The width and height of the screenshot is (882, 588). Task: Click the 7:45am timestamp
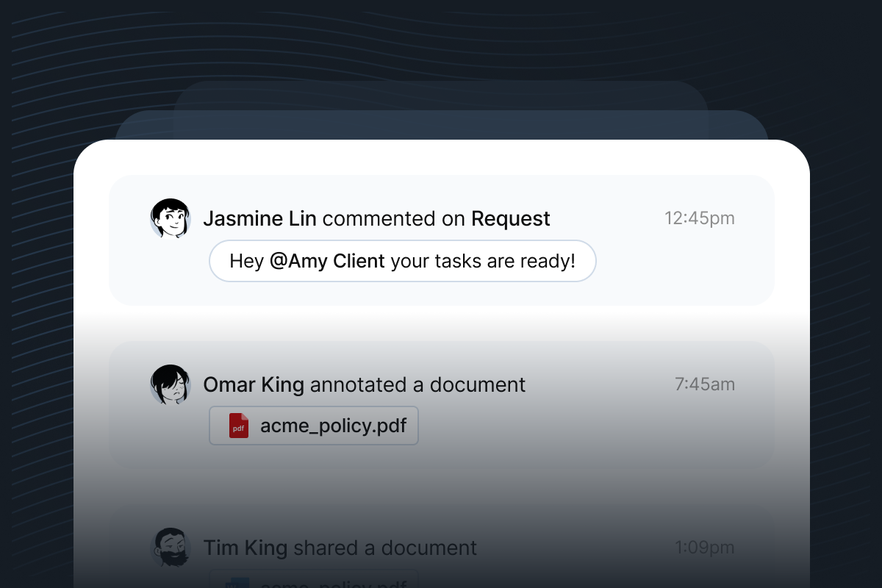704,384
